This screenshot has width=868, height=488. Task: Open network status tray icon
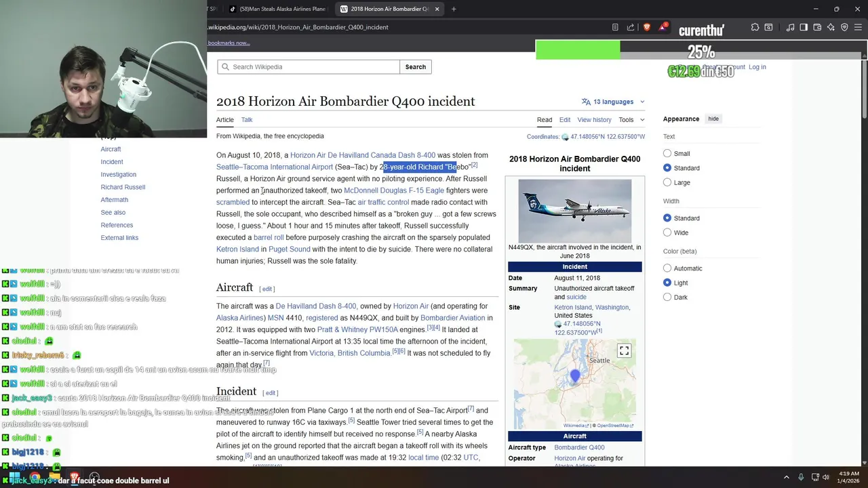click(x=814, y=477)
